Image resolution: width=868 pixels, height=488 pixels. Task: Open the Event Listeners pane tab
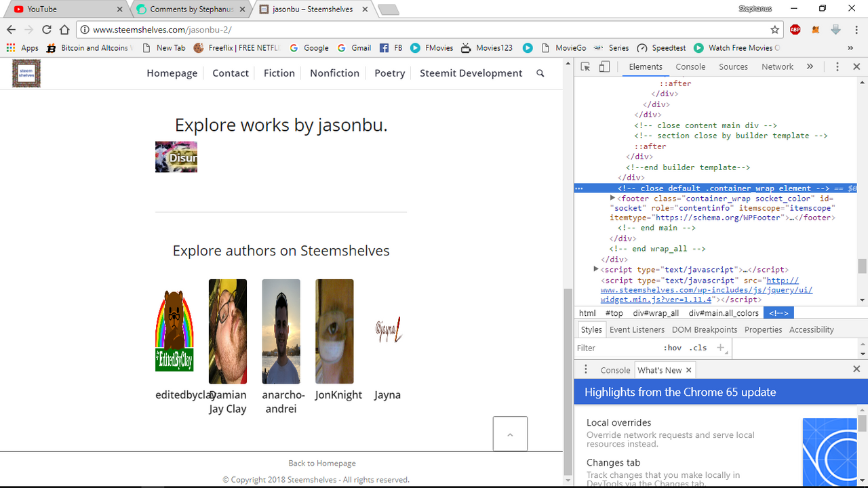pyautogui.click(x=637, y=329)
